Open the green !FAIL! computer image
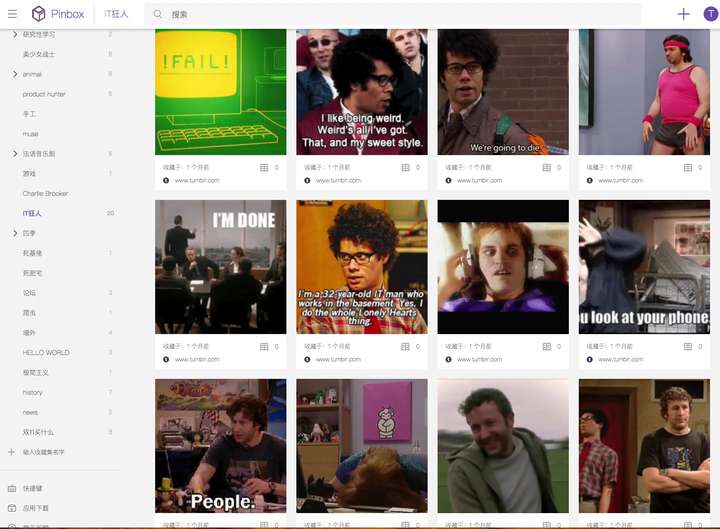 coord(220,92)
